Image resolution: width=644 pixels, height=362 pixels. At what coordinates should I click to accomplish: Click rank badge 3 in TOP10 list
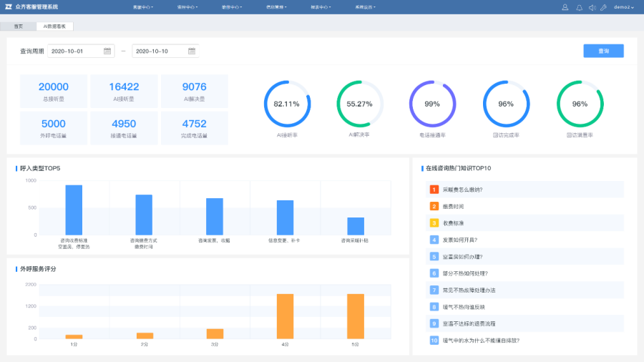[x=434, y=223]
